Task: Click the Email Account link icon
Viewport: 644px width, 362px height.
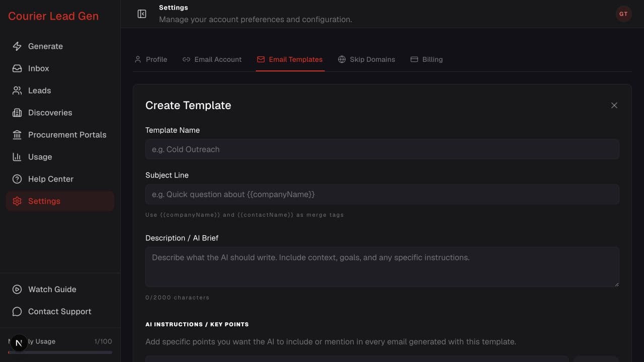Action: pos(186,59)
